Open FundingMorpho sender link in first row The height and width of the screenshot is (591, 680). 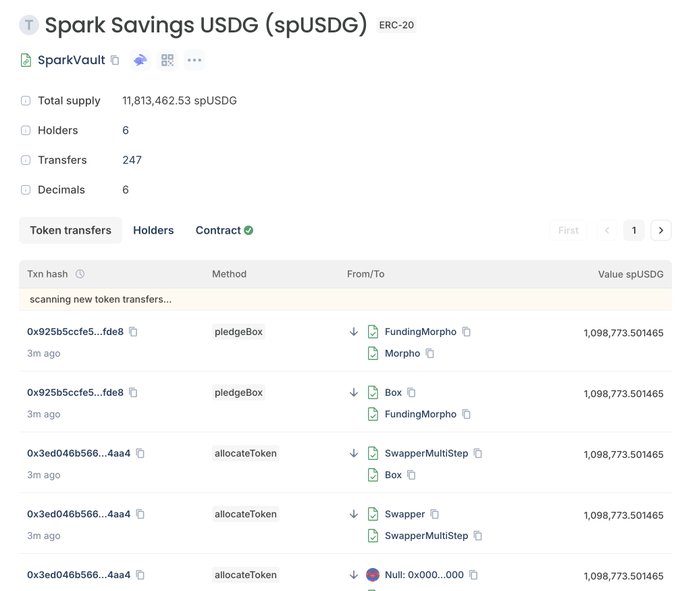(421, 332)
